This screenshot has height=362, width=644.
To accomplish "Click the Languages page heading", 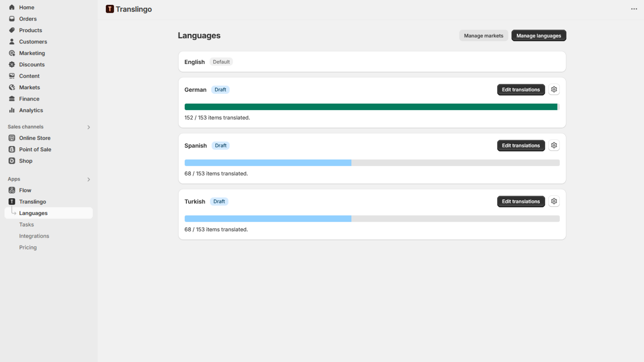I will point(199,35).
